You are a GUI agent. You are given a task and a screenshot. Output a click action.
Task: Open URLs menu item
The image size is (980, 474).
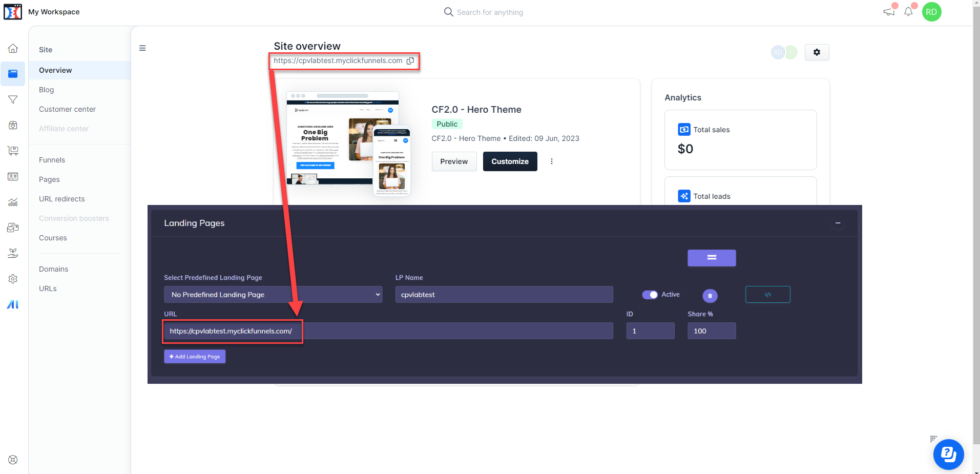[48, 288]
